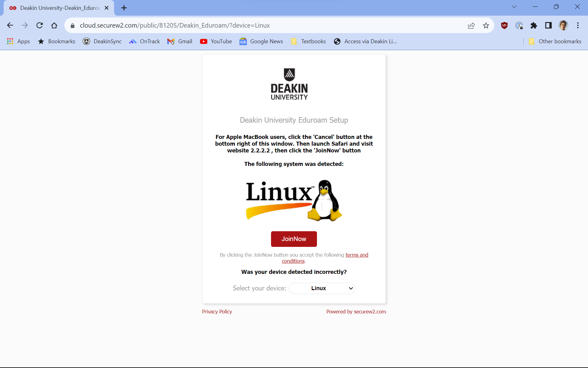Click the address bar URL
The height and width of the screenshot is (368, 588).
point(175,25)
